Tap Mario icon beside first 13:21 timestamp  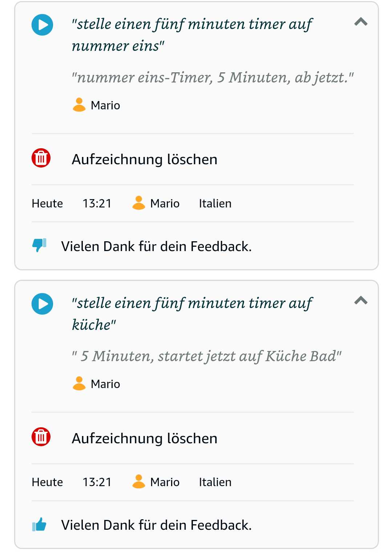[138, 203]
